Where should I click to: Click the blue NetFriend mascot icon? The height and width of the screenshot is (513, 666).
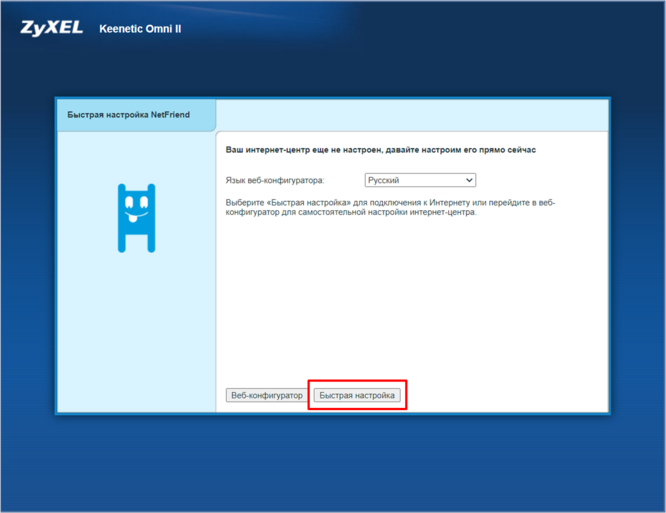pos(136,218)
